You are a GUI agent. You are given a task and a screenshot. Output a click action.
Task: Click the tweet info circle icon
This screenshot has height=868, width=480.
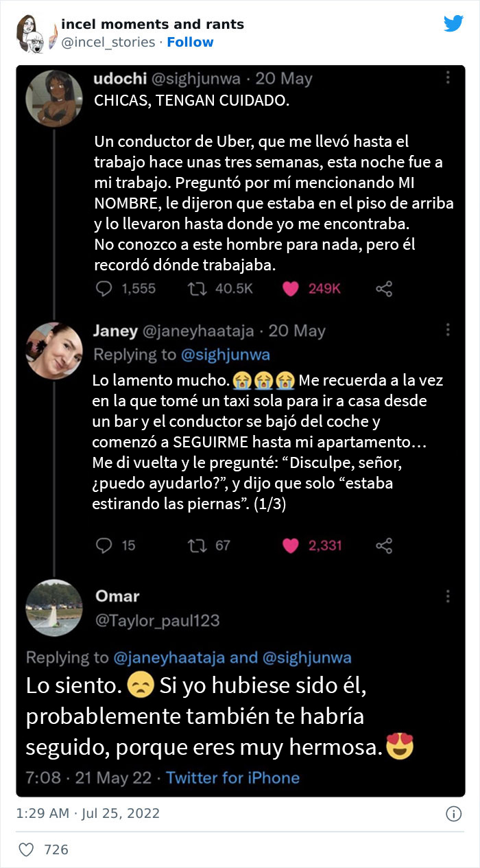point(453,814)
